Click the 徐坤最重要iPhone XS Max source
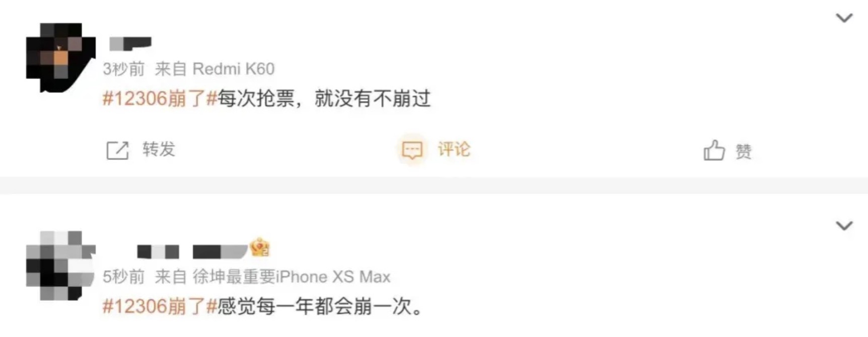The height and width of the screenshot is (337, 868). pos(292,277)
